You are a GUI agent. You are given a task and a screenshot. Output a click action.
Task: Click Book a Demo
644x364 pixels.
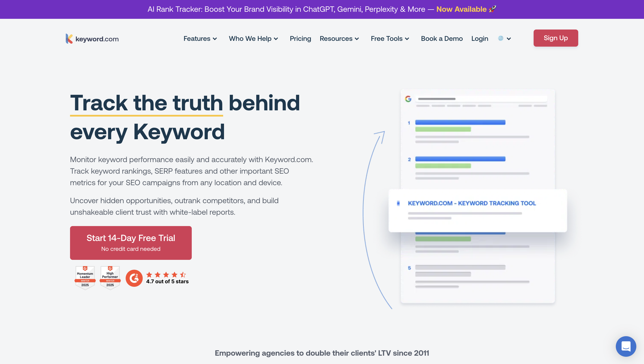pos(442,38)
